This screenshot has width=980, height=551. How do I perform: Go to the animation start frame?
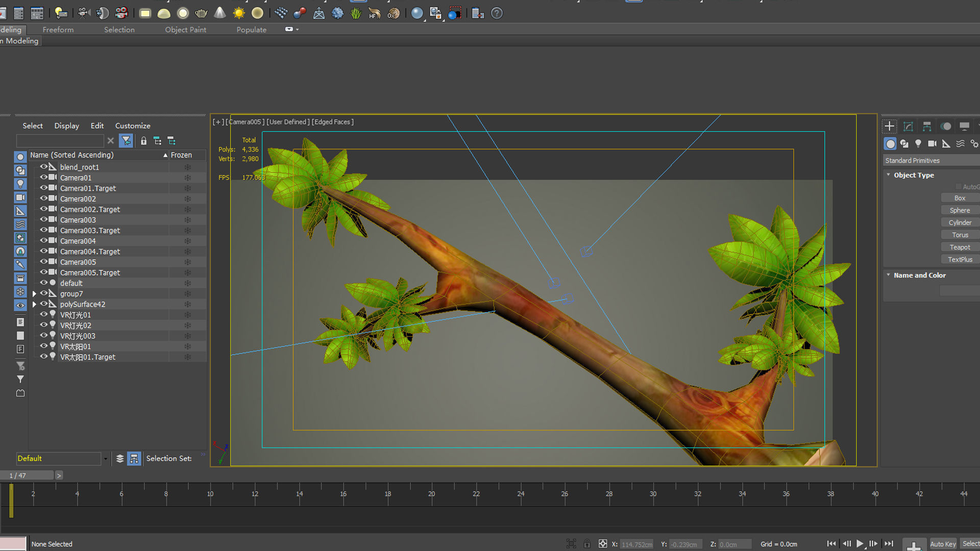831,544
